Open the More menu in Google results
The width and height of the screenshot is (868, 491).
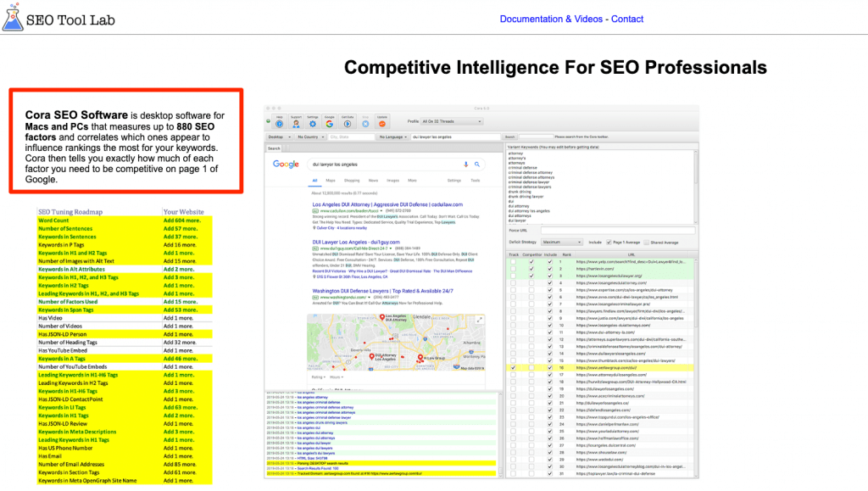click(413, 181)
